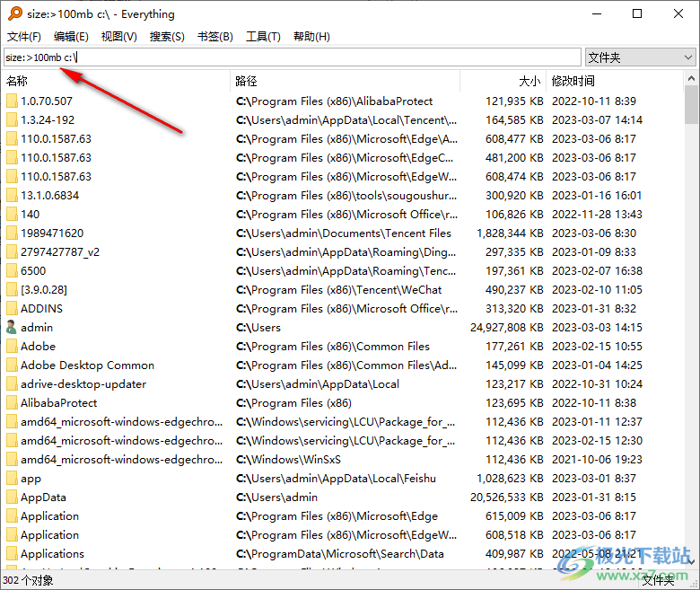700x590 pixels.
Task: Sort by the 路径 column header
Action: click(346, 81)
